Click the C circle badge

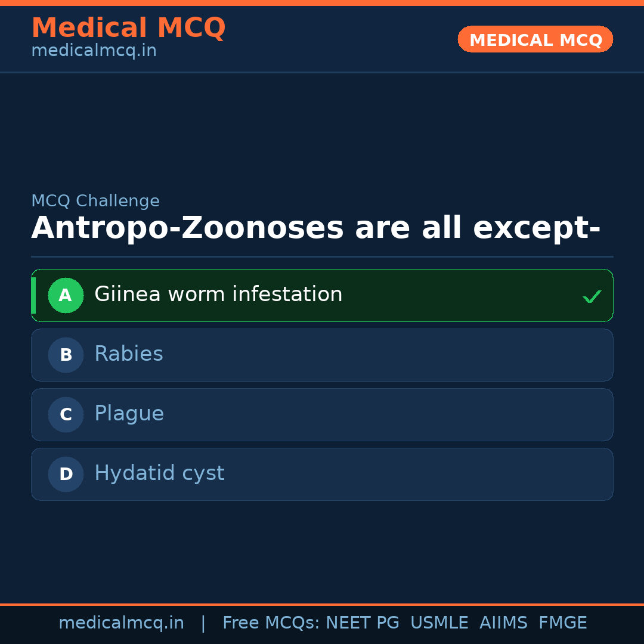[x=66, y=414]
